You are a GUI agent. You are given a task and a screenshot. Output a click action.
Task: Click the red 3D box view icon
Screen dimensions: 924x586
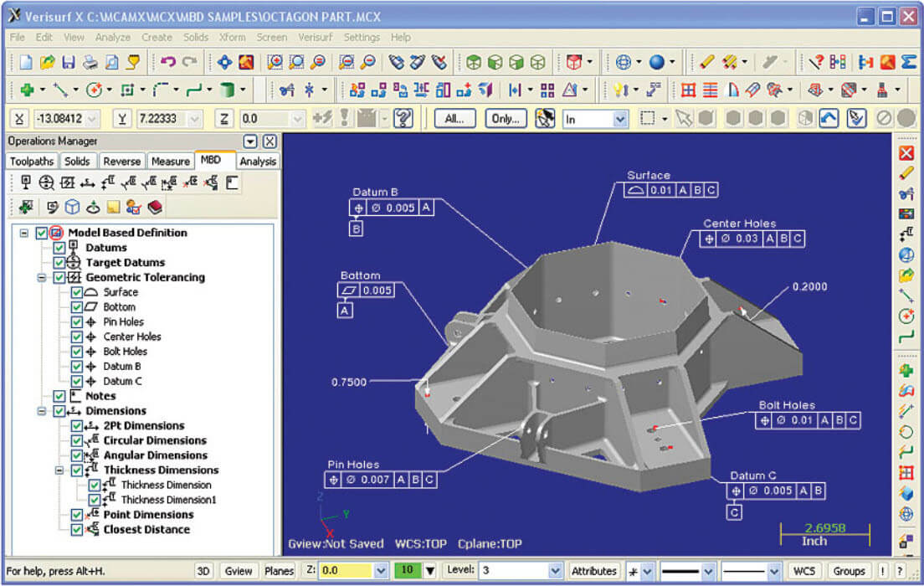coord(573,62)
